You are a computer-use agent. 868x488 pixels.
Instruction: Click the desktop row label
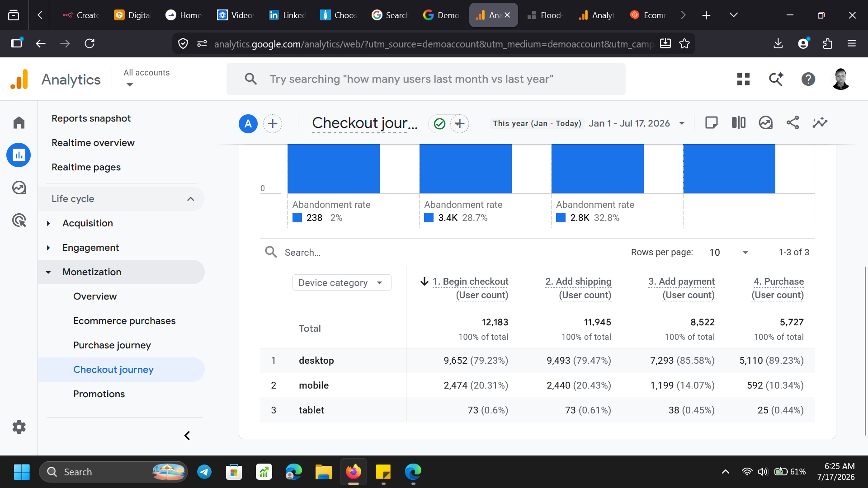point(316,361)
